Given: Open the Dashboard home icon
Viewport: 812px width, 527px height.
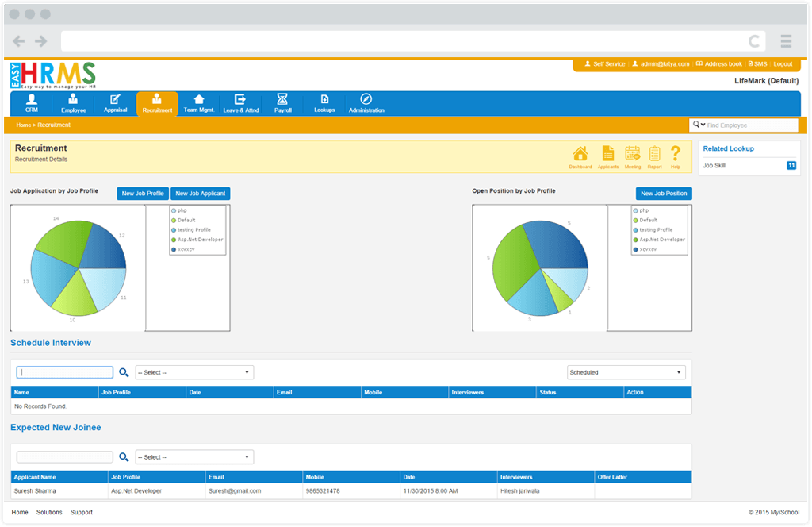Looking at the screenshot, I should click(580, 156).
